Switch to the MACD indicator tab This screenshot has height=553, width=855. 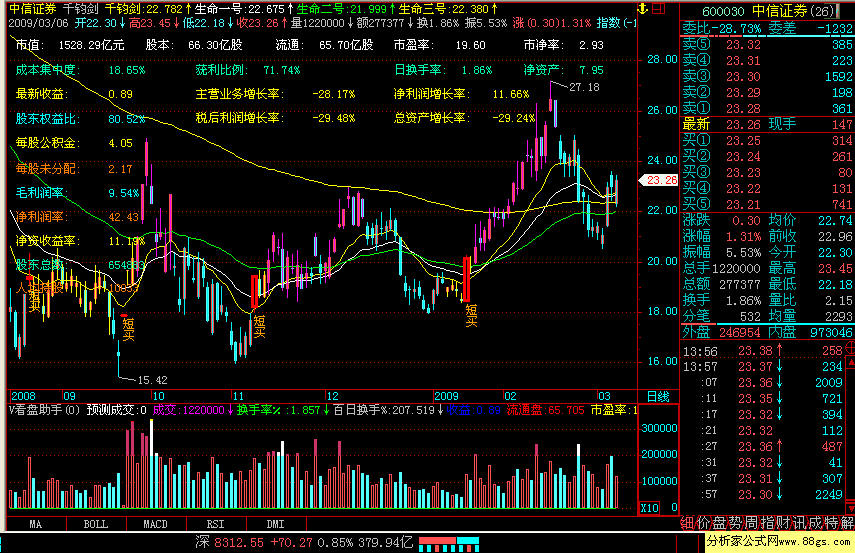[155, 524]
